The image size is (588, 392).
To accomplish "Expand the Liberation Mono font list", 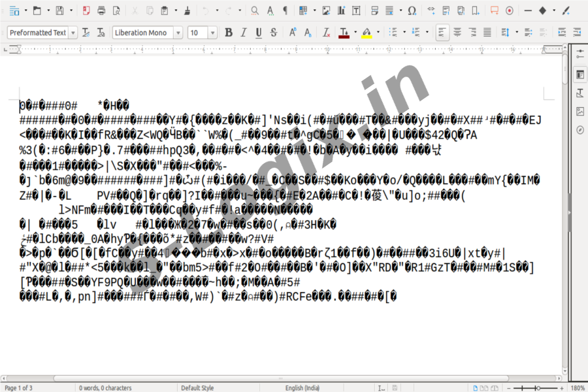I will [179, 33].
